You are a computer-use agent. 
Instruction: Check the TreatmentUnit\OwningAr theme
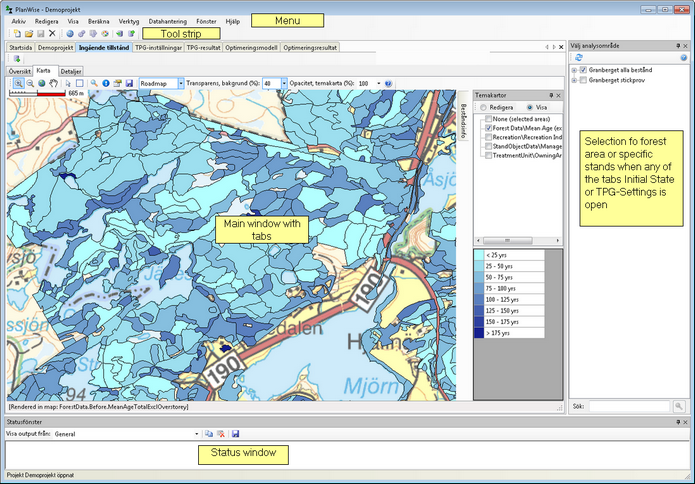(488, 156)
